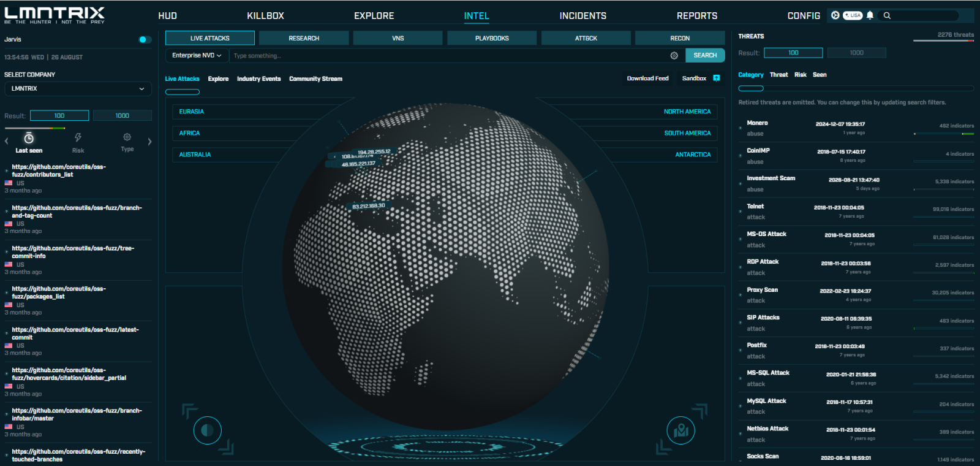Expand the MS-SQL Attack row
980x466 pixels.
[856, 378]
